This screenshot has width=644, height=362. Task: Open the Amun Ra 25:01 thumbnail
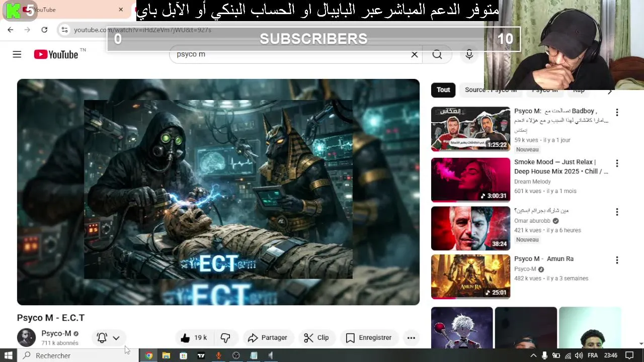coord(470,277)
